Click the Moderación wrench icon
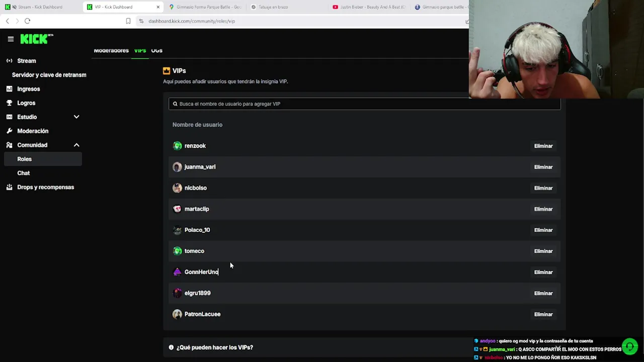The height and width of the screenshot is (362, 644). 9,131
